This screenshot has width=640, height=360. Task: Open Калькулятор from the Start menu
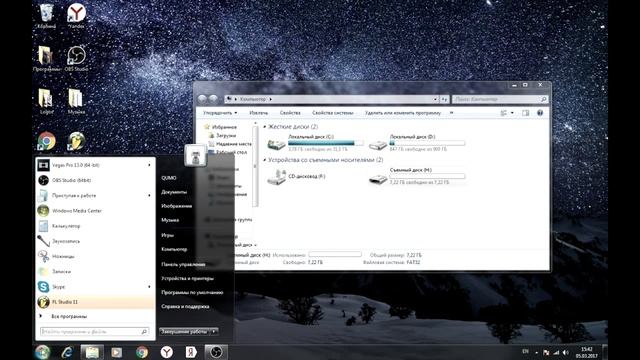pyautogui.click(x=95, y=226)
